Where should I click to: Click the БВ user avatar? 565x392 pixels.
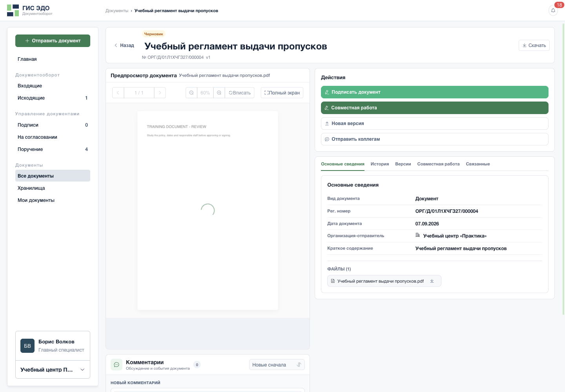(x=27, y=346)
